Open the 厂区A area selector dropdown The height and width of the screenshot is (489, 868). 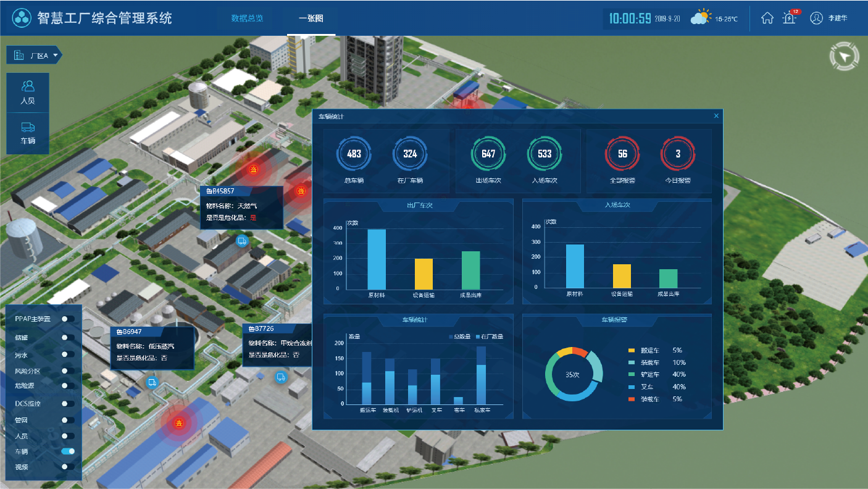tap(34, 55)
